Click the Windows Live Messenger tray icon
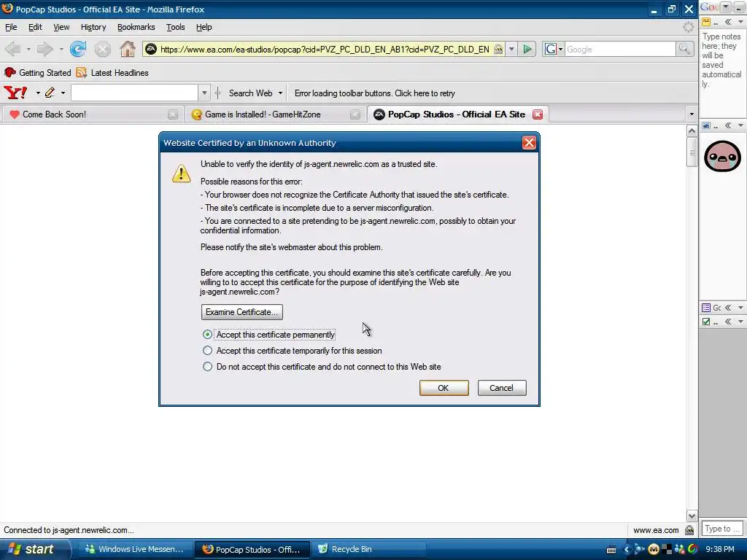The width and height of the screenshot is (747, 560). [680, 550]
